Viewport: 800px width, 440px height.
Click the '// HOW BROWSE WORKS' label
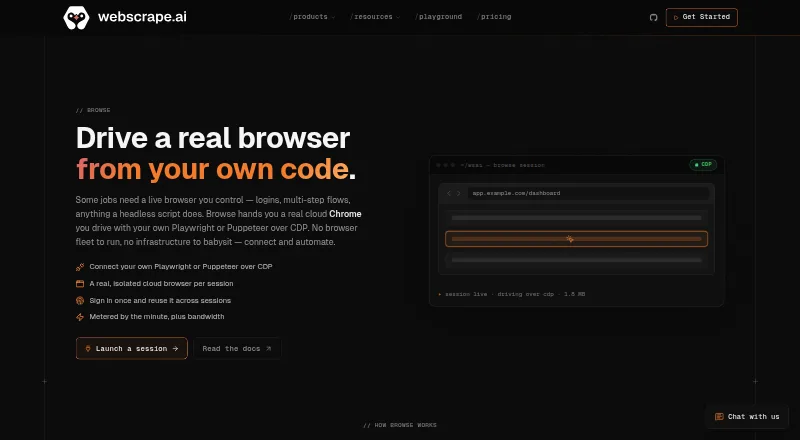(400, 425)
